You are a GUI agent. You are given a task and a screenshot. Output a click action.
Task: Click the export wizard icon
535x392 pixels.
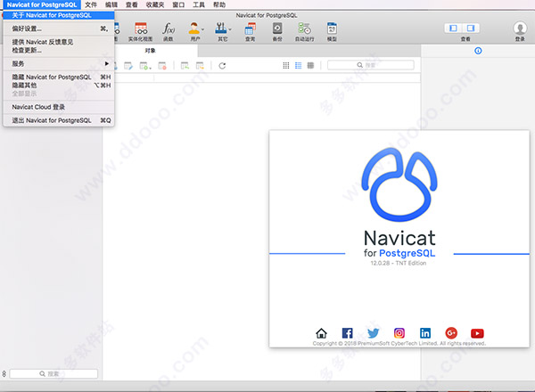coord(200,66)
